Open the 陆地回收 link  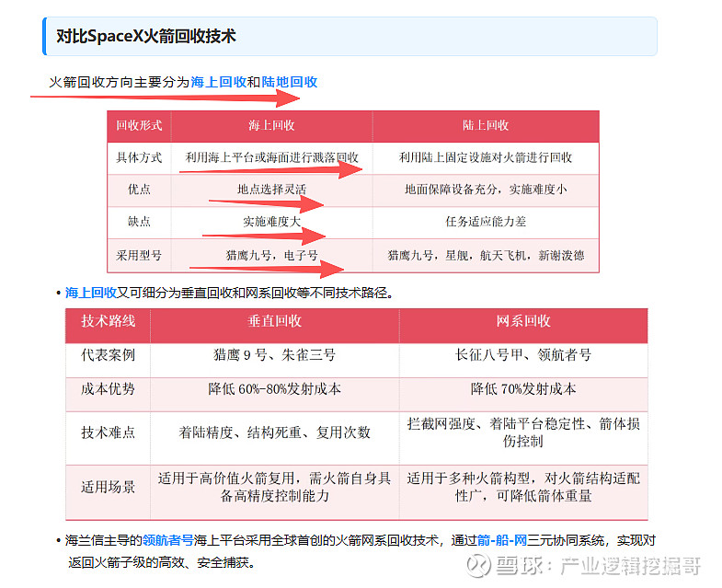[290, 82]
